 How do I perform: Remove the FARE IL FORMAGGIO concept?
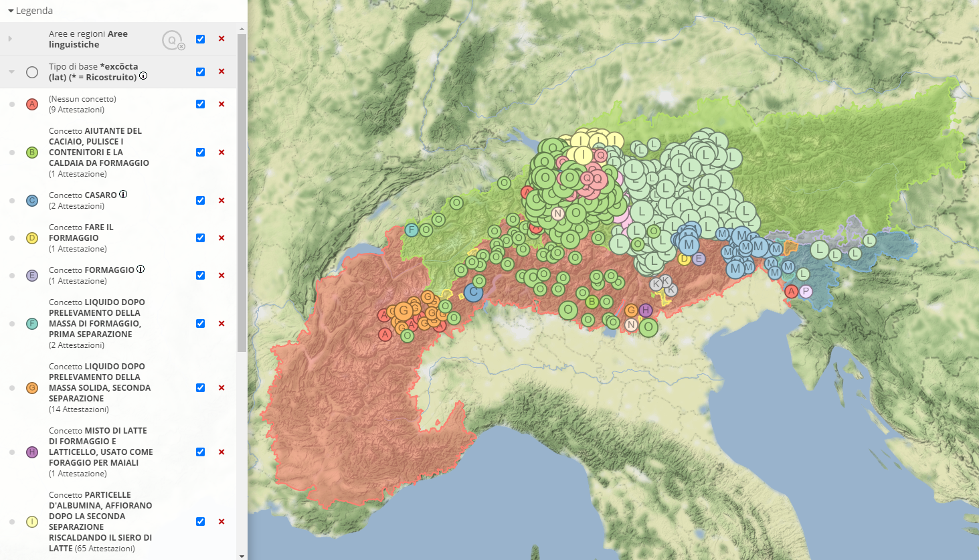pyautogui.click(x=221, y=238)
